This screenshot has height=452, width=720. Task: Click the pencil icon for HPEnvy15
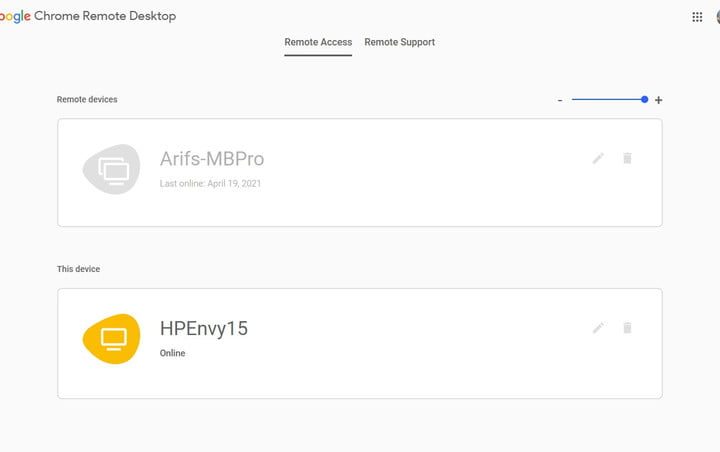[x=598, y=327]
